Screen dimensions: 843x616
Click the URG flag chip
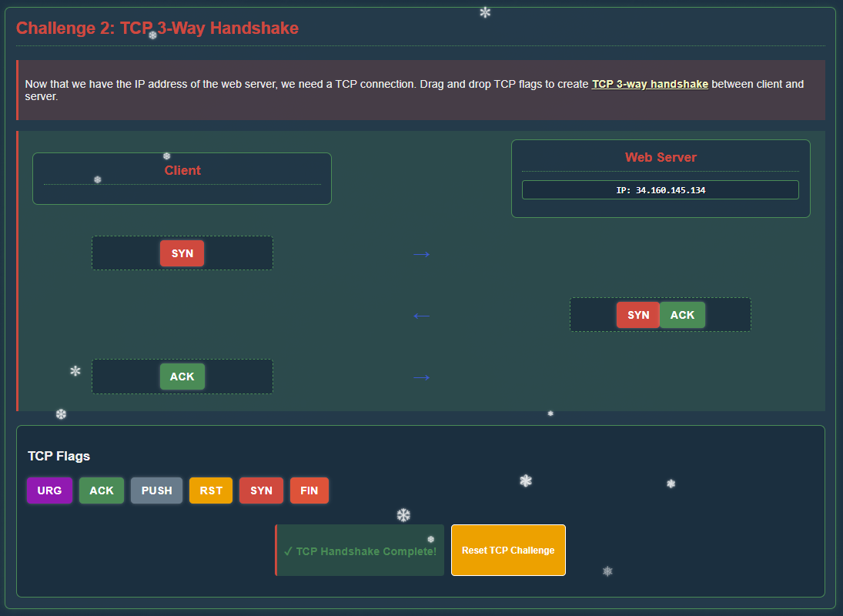[x=49, y=490]
